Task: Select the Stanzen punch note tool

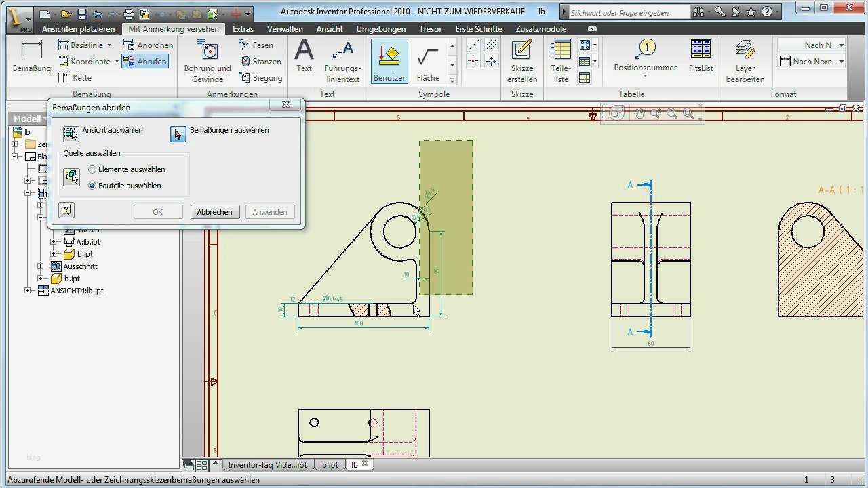Action: (x=260, y=61)
